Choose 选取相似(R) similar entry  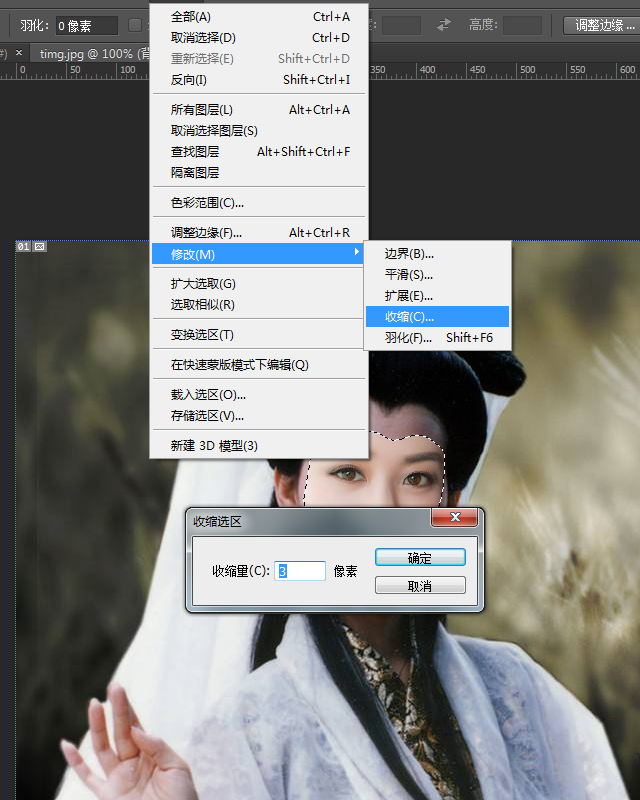pyautogui.click(x=259, y=305)
